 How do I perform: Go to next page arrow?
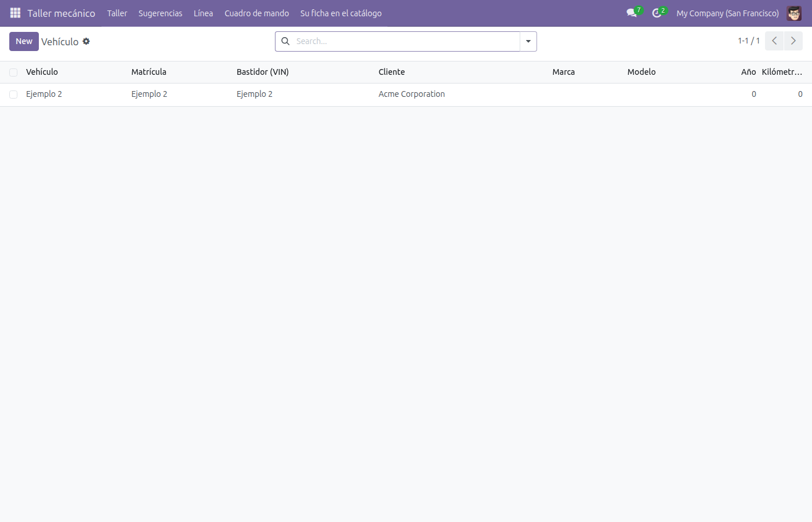pos(793,41)
